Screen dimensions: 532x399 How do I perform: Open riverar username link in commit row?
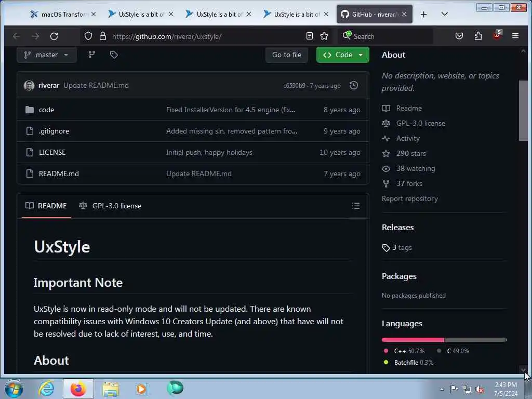[x=49, y=86]
